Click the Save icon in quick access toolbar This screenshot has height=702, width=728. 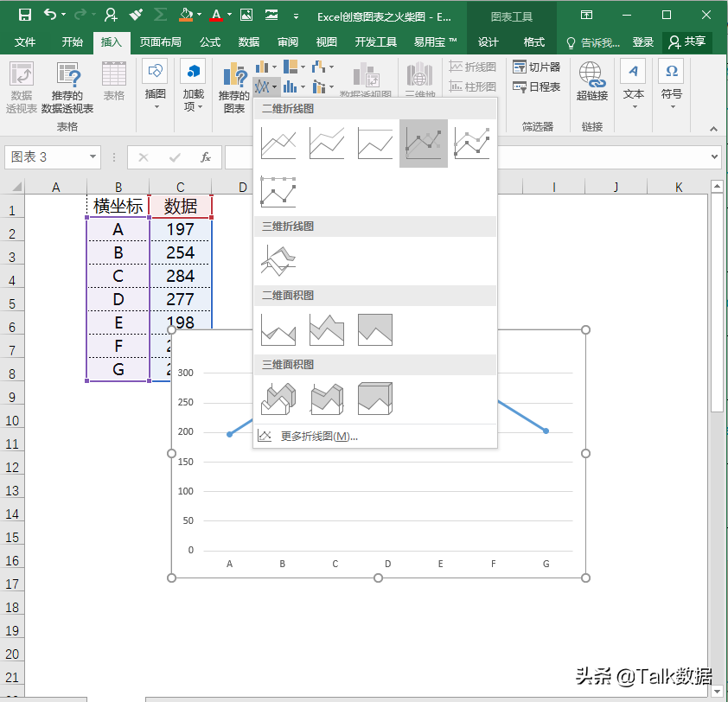point(24,15)
